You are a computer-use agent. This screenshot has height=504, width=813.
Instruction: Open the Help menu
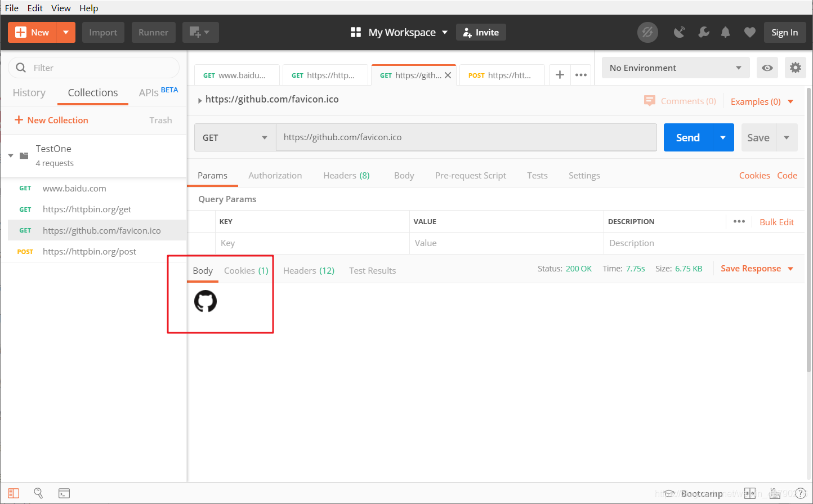88,8
